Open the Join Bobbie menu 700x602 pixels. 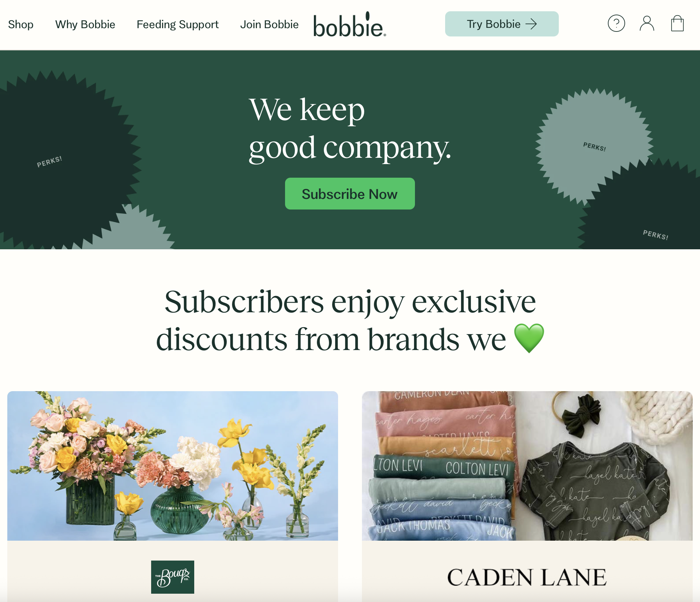click(269, 24)
